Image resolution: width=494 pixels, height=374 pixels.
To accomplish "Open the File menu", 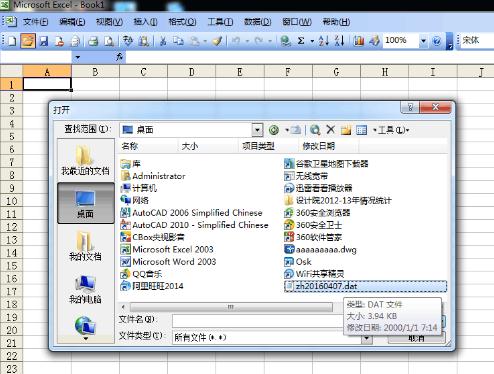I will tap(35, 22).
